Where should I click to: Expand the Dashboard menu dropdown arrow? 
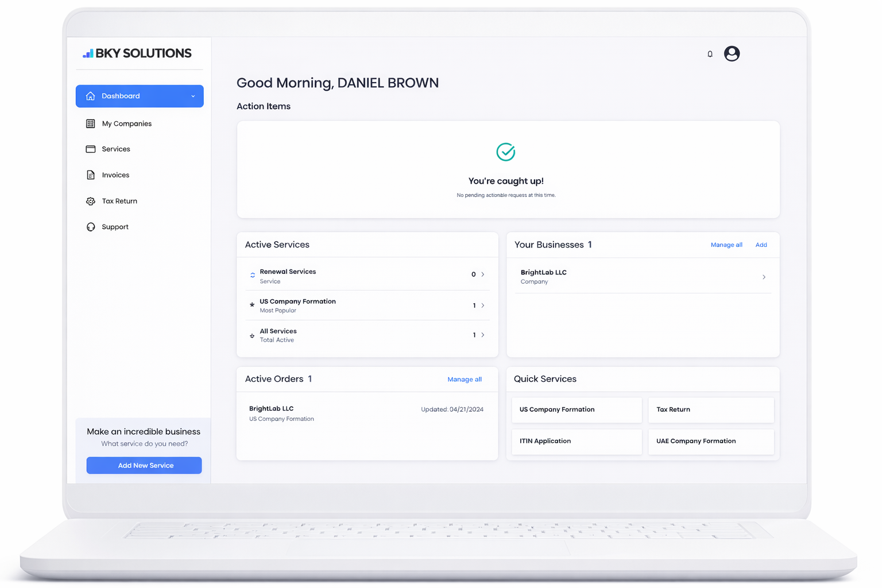(193, 96)
